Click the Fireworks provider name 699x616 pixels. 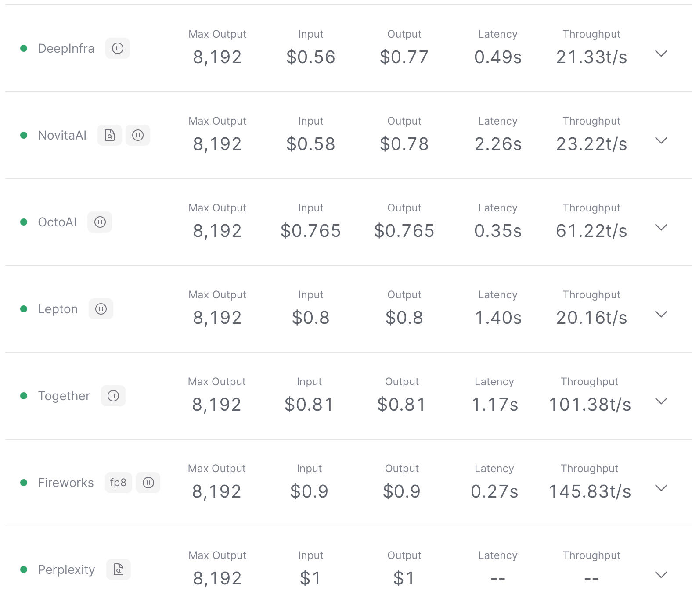(66, 483)
